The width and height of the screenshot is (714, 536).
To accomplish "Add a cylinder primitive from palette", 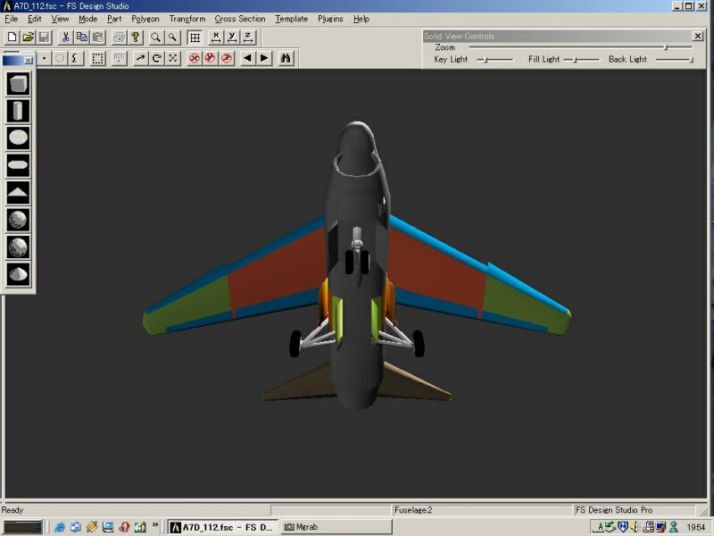I will (18, 111).
